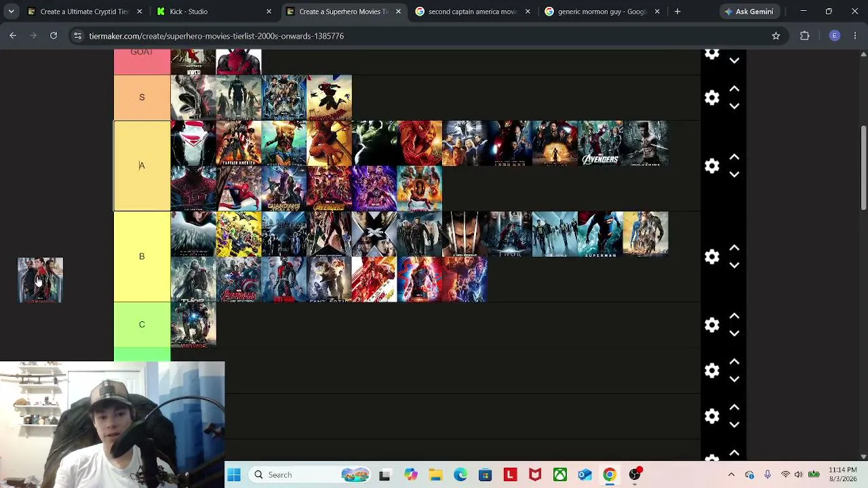Select the Spider-Verse poster in S tier
Image resolution: width=868 pixels, height=488 pixels.
pos(330,98)
